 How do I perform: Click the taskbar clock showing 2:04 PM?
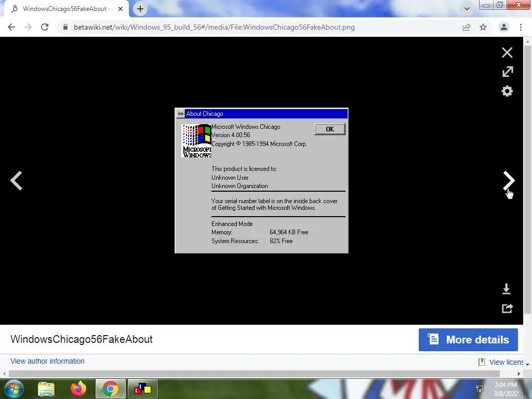(x=506, y=389)
